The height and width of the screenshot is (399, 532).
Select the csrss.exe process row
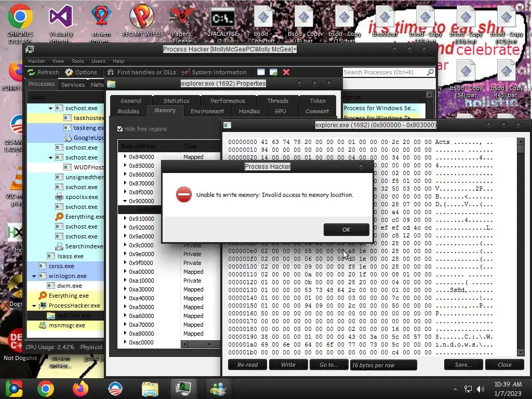pyautogui.click(x=65, y=266)
